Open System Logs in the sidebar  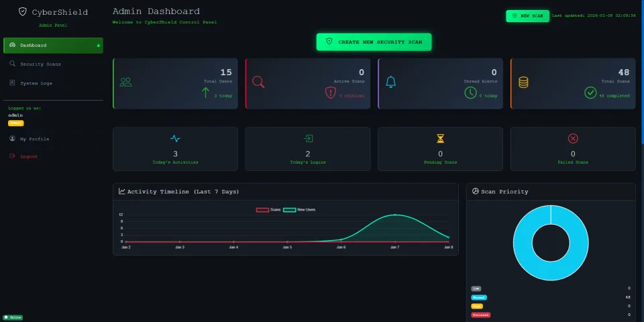click(54, 83)
